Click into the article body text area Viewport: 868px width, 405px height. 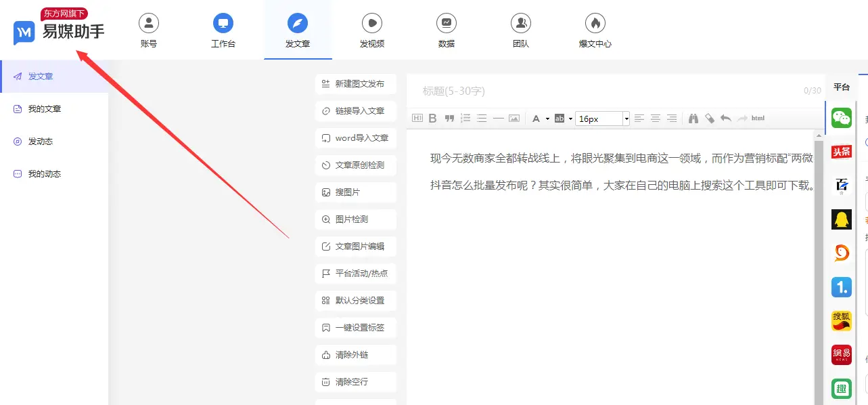pyautogui.click(x=610, y=268)
